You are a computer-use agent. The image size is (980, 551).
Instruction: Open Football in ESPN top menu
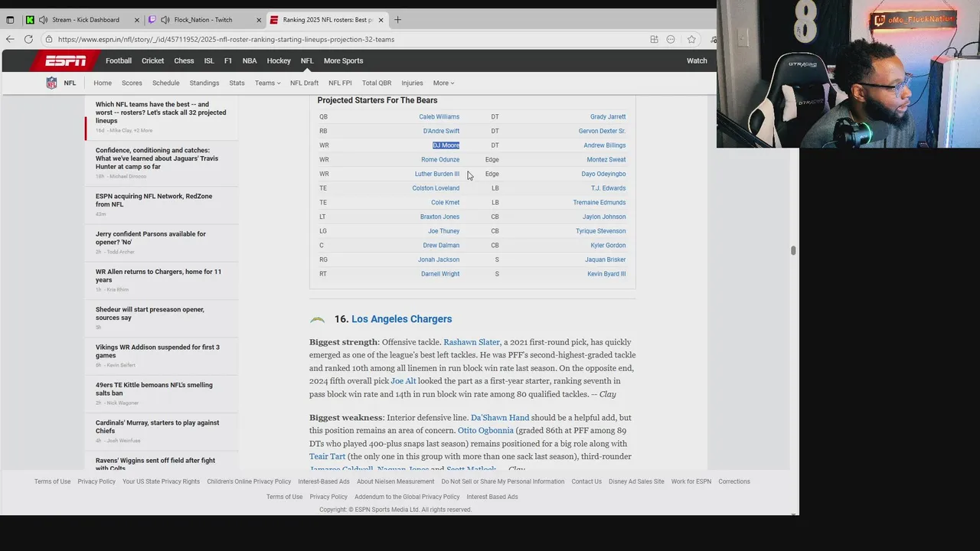pyautogui.click(x=119, y=60)
